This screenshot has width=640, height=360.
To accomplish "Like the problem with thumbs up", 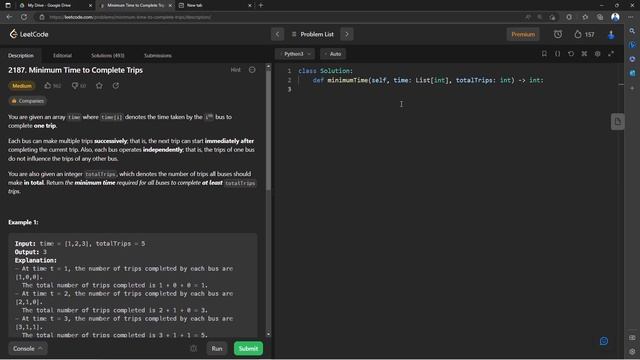I will pos(52,86).
